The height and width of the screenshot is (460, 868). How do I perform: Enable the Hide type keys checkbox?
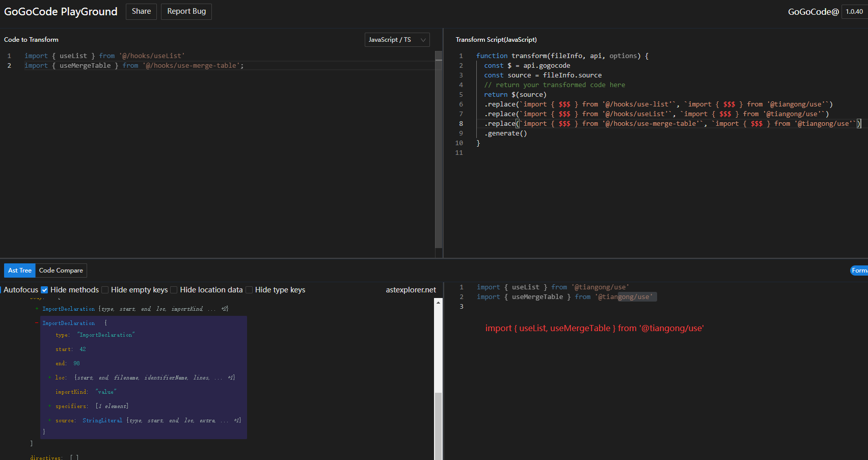(x=249, y=290)
